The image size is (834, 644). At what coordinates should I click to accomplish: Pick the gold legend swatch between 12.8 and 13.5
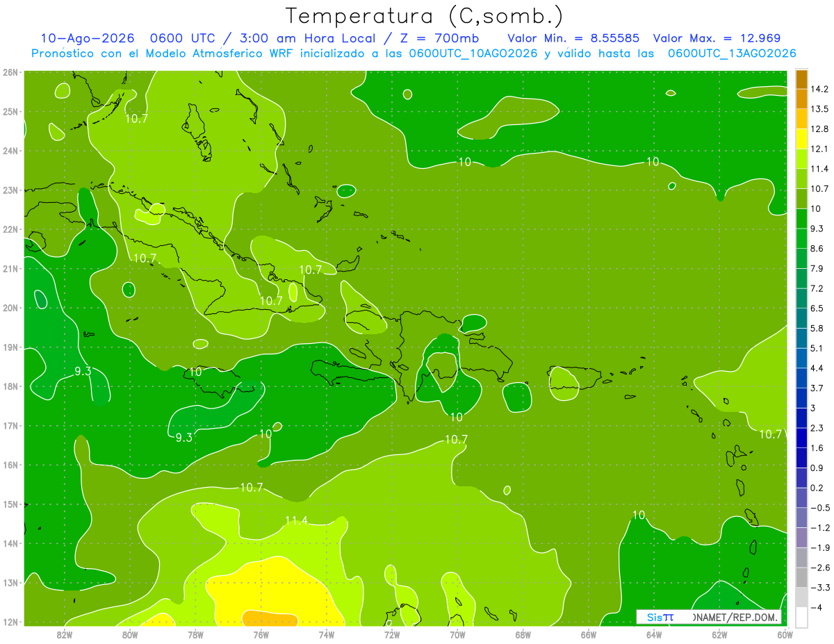(x=801, y=119)
